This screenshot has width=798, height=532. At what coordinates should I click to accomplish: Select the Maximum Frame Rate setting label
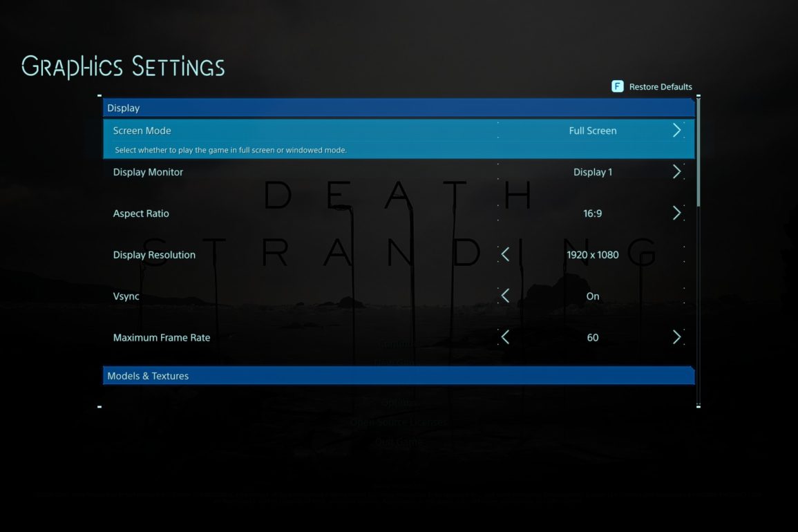[162, 338]
